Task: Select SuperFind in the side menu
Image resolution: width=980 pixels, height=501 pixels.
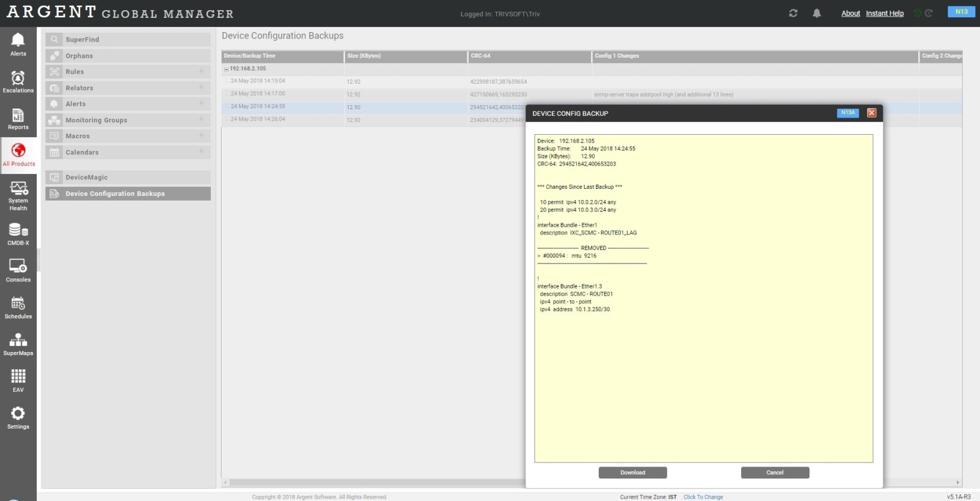Action: pos(83,40)
